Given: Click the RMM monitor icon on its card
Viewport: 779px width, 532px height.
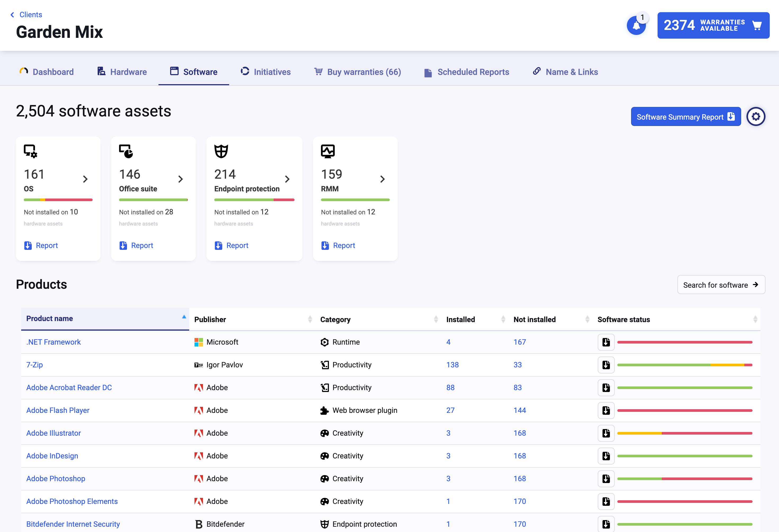Looking at the screenshot, I should (328, 151).
